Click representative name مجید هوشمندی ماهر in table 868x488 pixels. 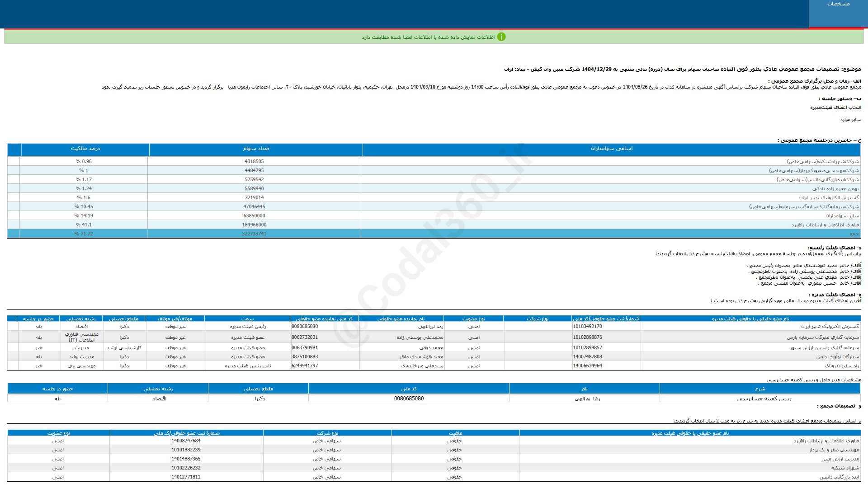(421, 357)
